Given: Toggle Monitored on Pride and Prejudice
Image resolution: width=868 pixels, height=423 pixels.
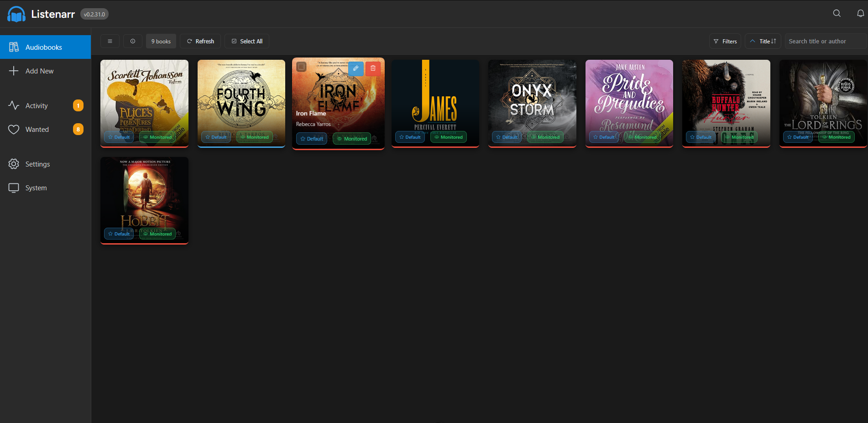Looking at the screenshot, I should click(643, 137).
